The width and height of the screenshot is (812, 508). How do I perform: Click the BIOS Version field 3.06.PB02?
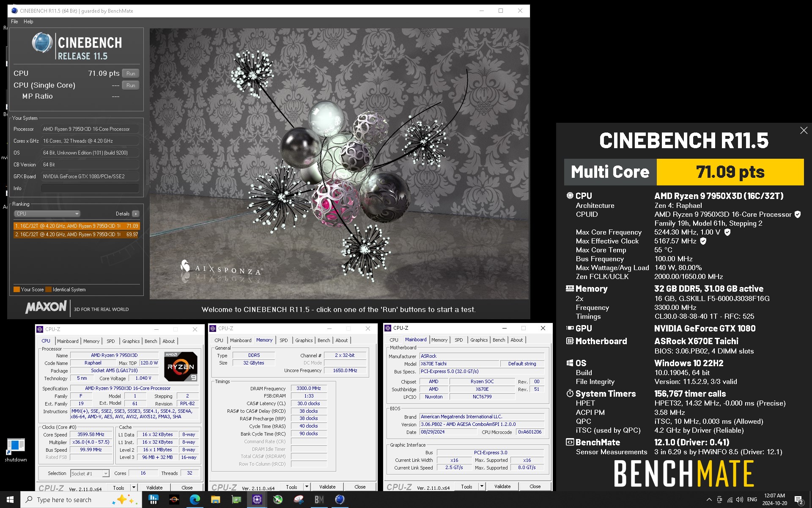(482, 424)
